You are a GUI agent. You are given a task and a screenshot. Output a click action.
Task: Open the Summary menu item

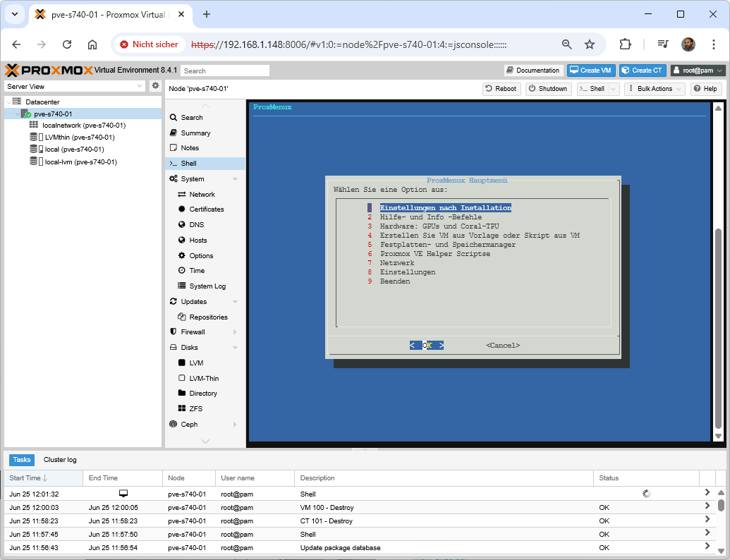coord(195,133)
